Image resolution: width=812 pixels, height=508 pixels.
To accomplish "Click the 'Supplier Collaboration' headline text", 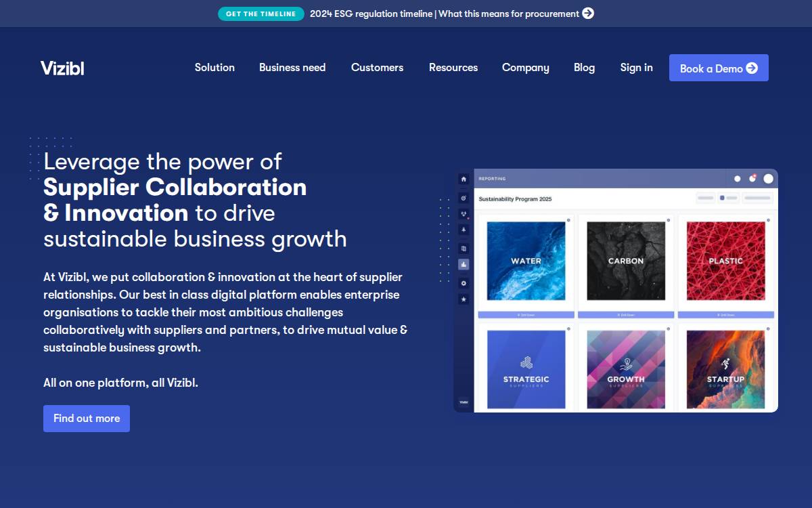I will click(x=175, y=187).
